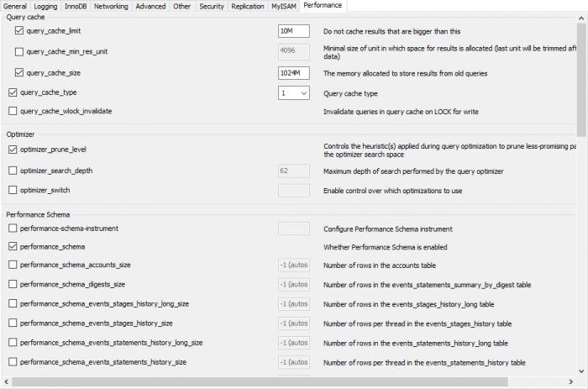
Task: Enable the query_cache_min_res_unit checkbox
Action: tap(19, 52)
